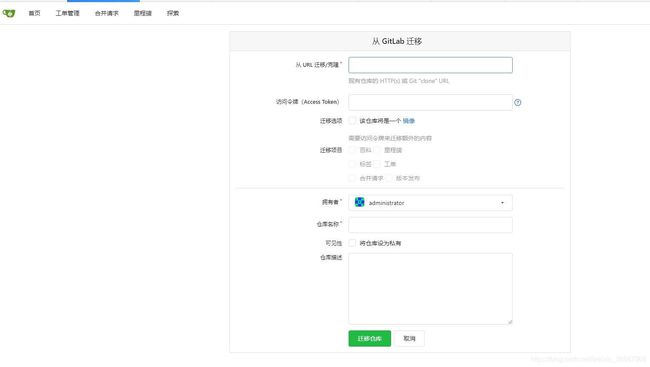Image resolution: width=650 pixels, height=367 pixels.
Task: Focus the Access Token input field
Action: point(430,102)
